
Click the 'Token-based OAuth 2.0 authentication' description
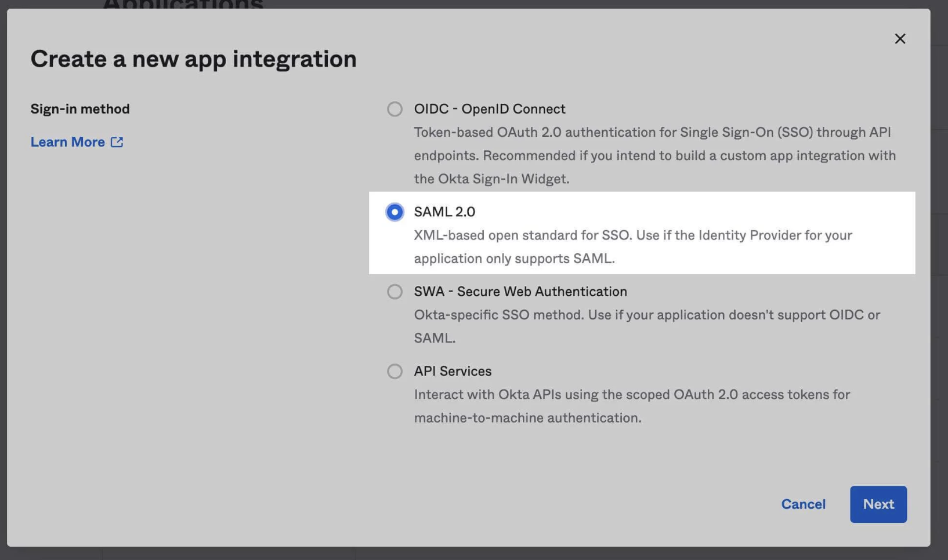(655, 155)
